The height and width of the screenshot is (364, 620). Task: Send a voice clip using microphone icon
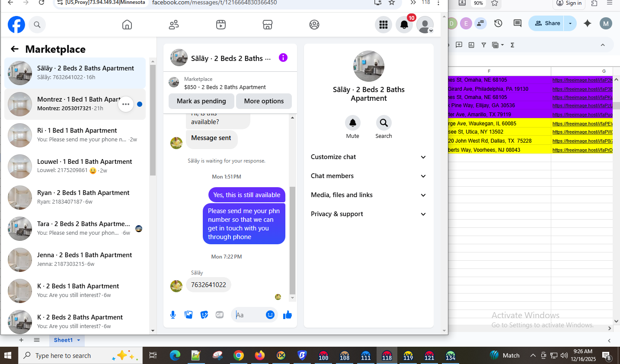[173, 315]
